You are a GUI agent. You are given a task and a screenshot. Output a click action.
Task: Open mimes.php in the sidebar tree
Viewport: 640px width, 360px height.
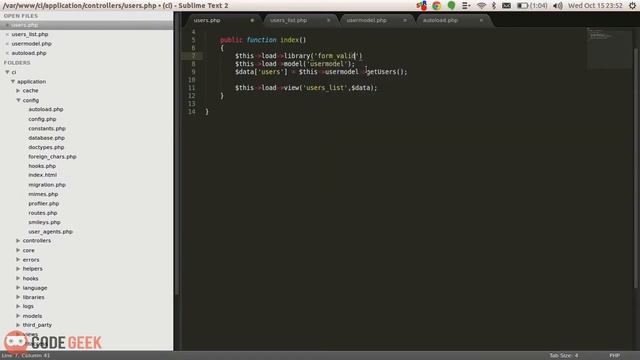pos(43,194)
